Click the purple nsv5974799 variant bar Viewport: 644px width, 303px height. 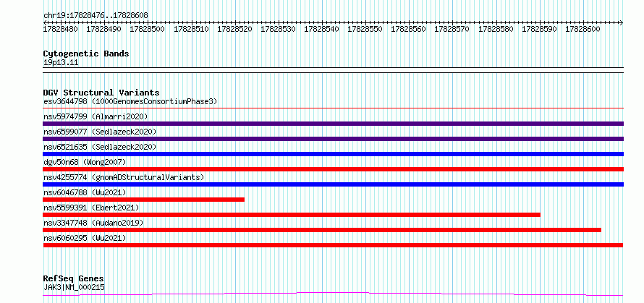click(x=333, y=124)
